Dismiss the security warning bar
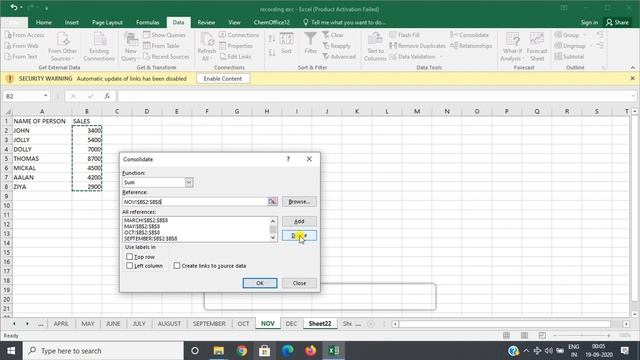The height and width of the screenshot is (360, 640). click(633, 78)
